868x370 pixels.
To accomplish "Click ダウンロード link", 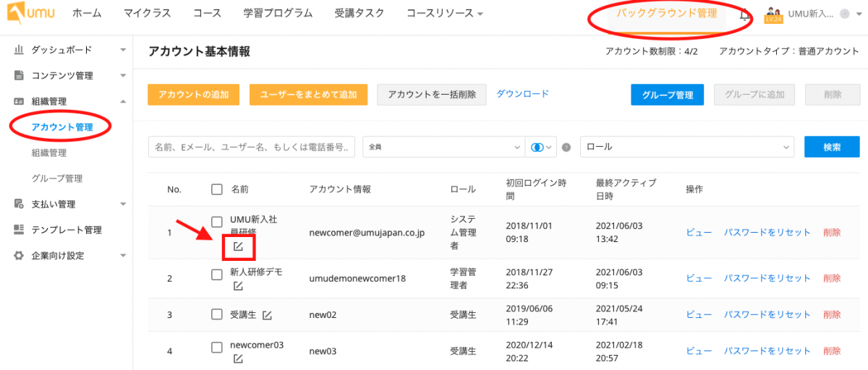I will (523, 93).
